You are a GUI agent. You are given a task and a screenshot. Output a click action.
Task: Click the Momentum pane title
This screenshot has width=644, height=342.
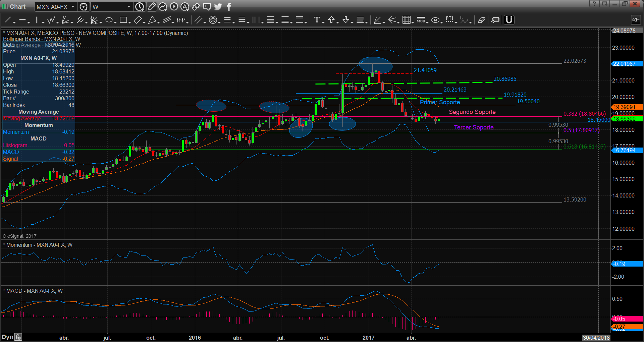[38, 245]
